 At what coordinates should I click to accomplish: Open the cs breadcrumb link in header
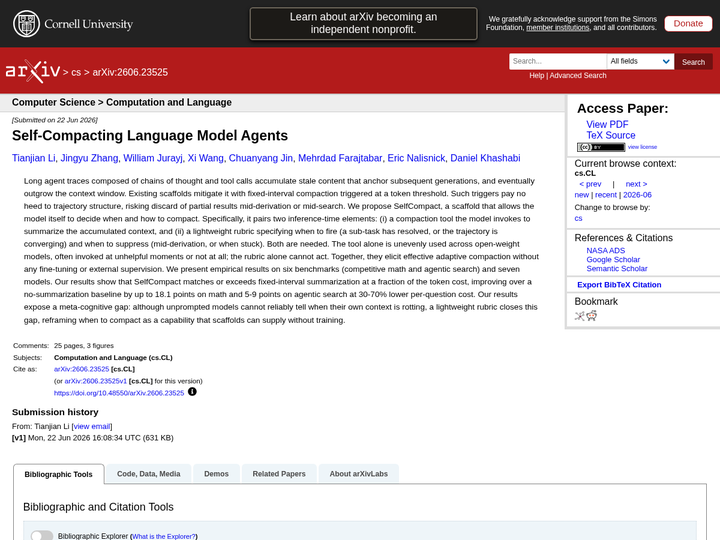click(76, 73)
